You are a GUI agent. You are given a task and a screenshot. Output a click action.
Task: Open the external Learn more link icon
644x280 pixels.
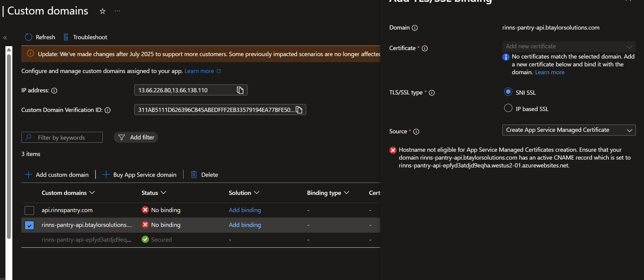219,71
